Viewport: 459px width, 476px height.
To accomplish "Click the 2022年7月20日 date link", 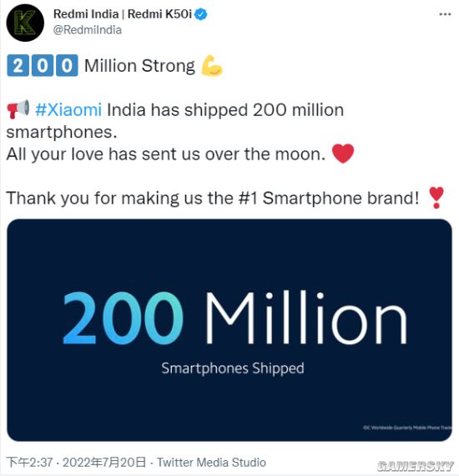I will (x=104, y=463).
